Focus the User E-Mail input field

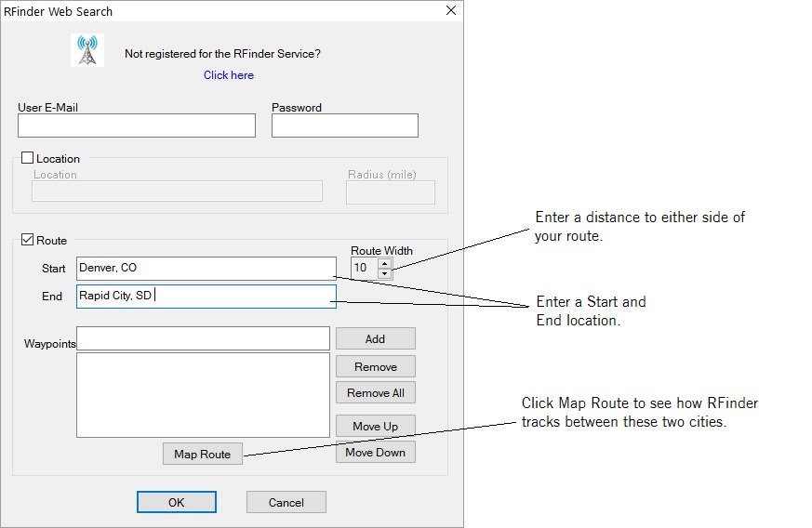pyautogui.click(x=137, y=125)
